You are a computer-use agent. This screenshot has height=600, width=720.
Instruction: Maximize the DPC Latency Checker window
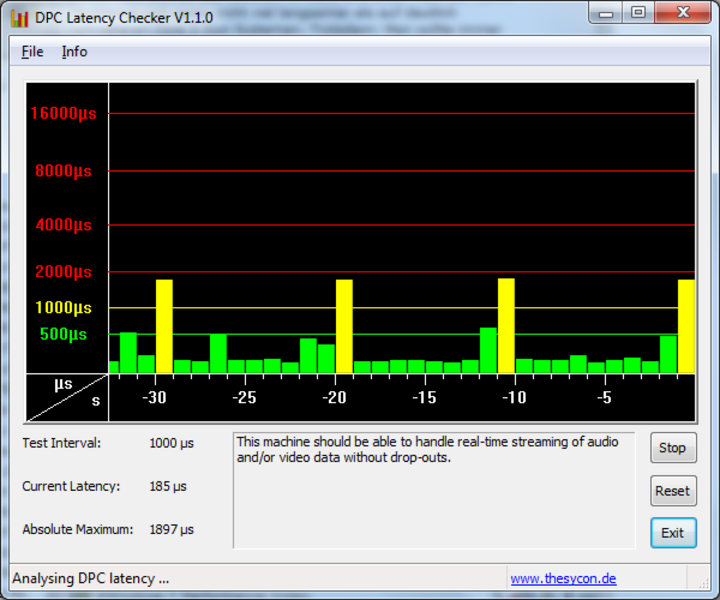[x=638, y=13]
